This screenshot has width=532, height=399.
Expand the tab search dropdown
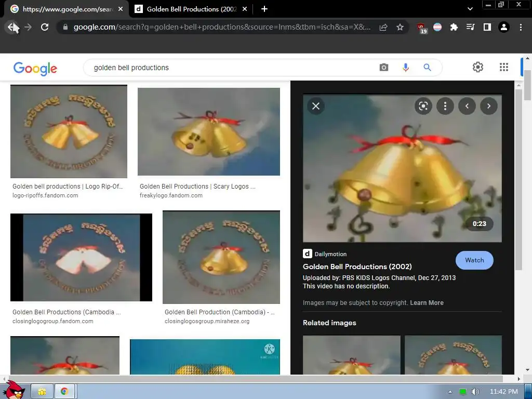(470, 9)
